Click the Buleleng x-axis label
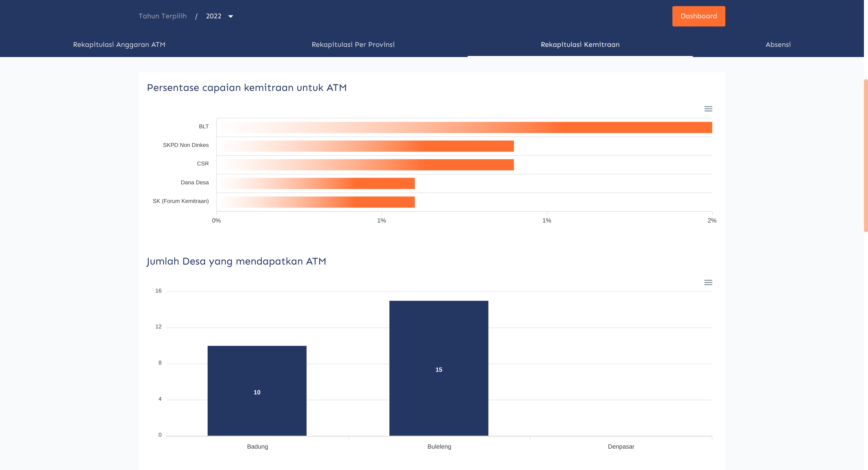This screenshot has width=868, height=470. (x=439, y=446)
